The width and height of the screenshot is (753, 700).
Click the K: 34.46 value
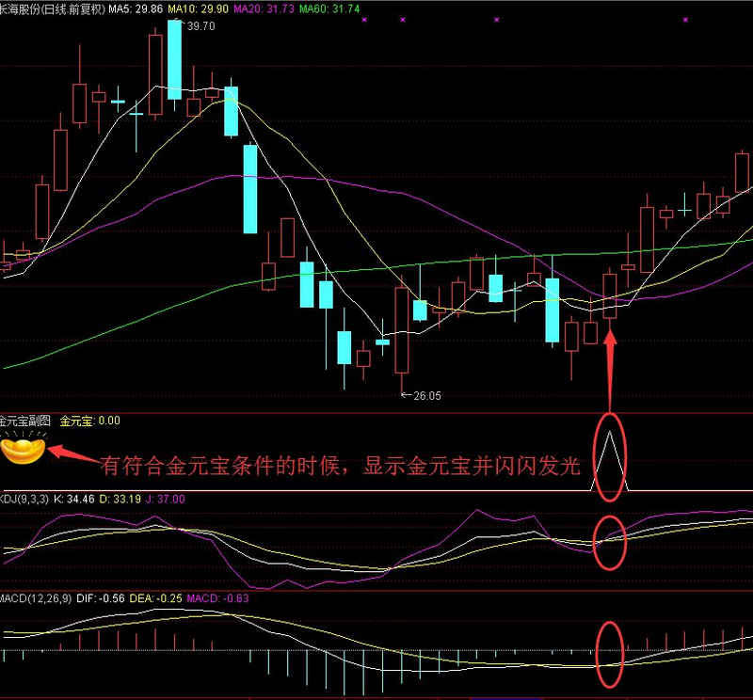[x=74, y=499]
